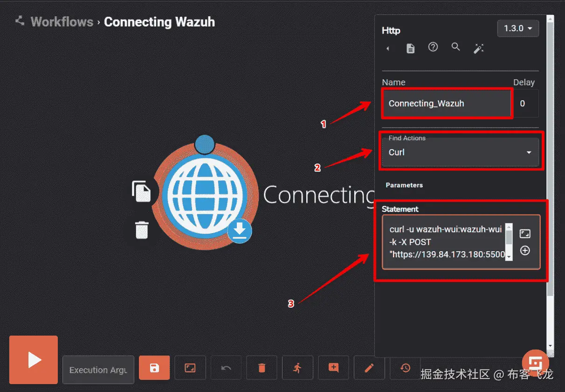Click the Statement text area scrollbar
This screenshot has height=392, width=565.
[509, 241]
